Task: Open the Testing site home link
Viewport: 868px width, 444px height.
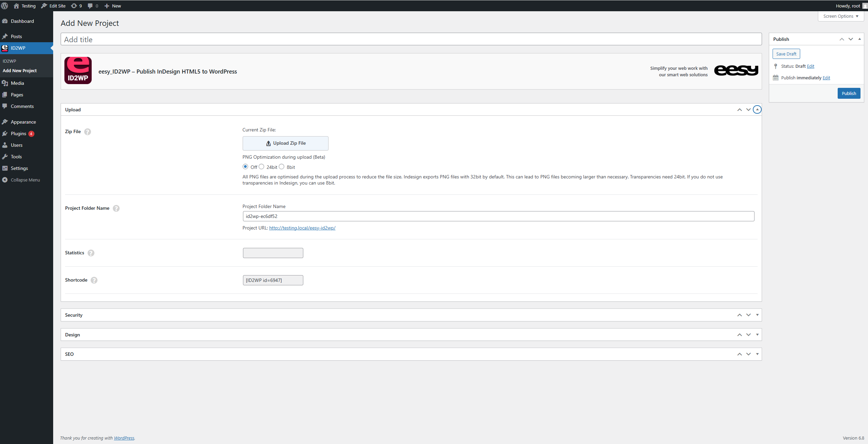Action: click(x=25, y=6)
